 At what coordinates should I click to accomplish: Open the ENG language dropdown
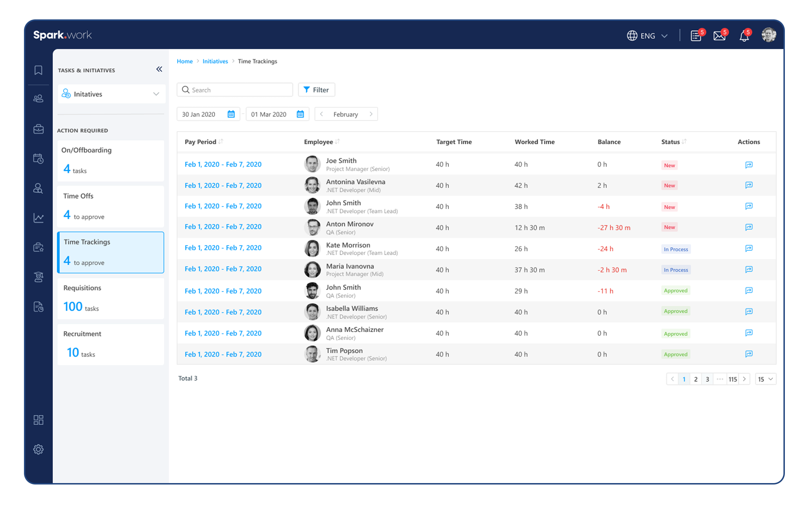(x=648, y=36)
